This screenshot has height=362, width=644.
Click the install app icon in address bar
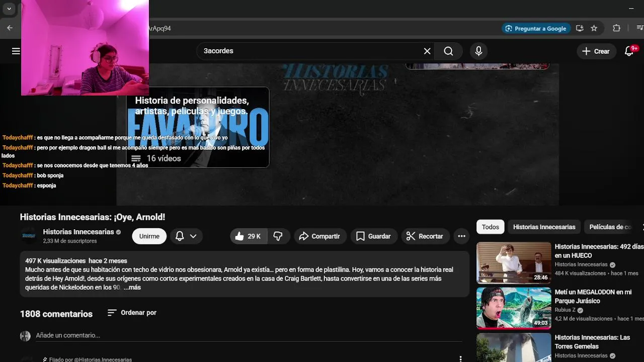tap(580, 29)
